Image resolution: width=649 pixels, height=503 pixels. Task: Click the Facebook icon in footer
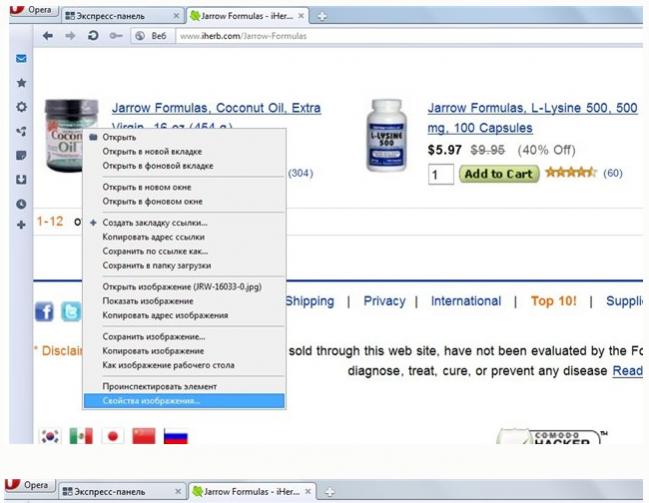44,312
